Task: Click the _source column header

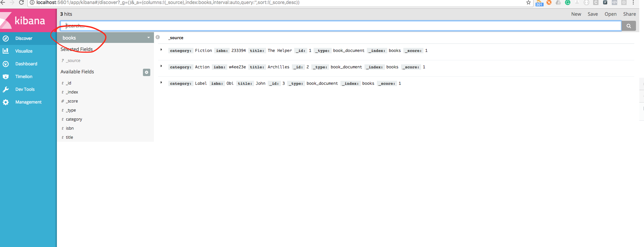Action: click(x=176, y=38)
